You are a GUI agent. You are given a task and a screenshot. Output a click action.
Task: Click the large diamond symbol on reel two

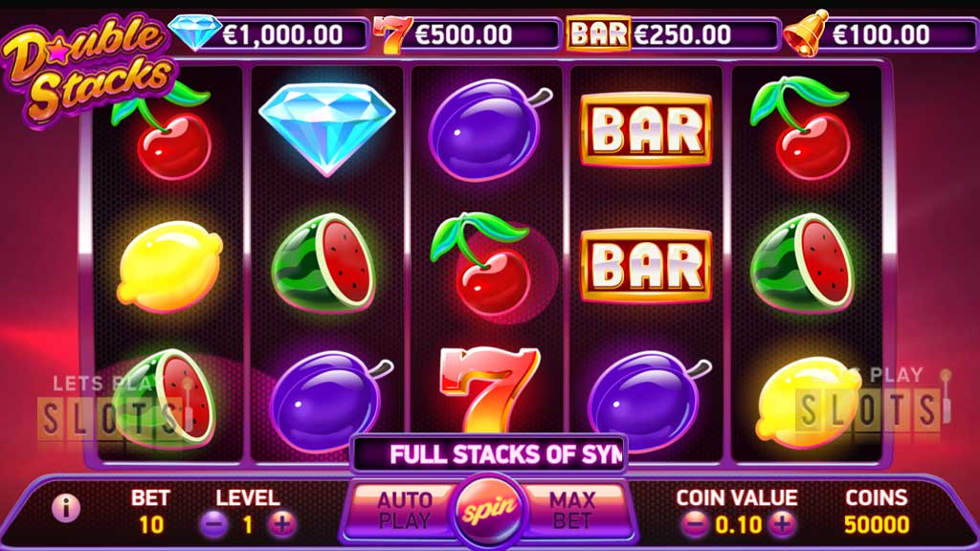(327, 128)
